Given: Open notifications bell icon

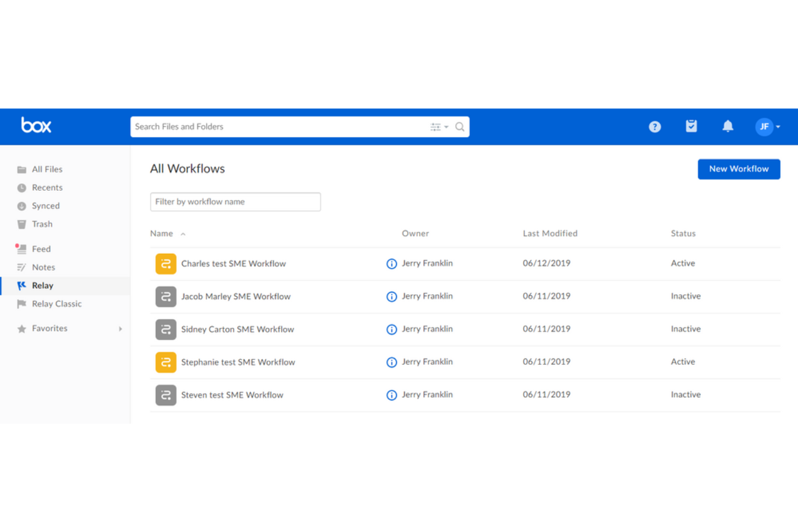Looking at the screenshot, I should (x=728, y=126).
